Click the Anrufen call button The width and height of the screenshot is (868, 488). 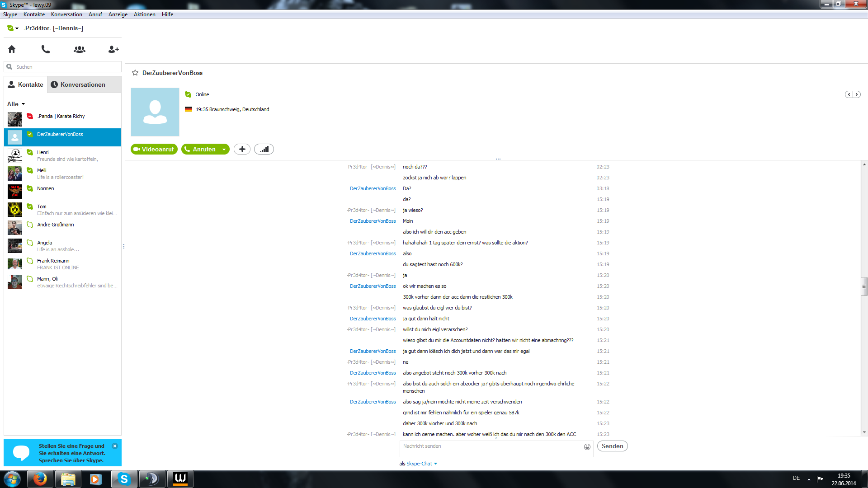tap(200, 149)
